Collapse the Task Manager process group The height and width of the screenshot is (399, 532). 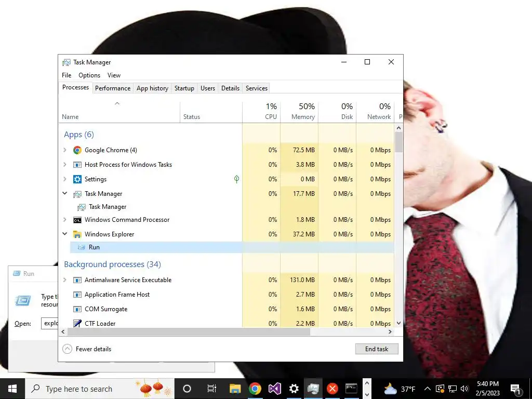[65, 193]
